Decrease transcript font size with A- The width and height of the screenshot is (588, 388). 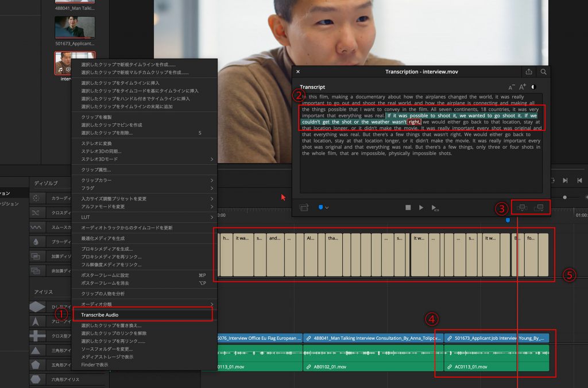(512, 87)
